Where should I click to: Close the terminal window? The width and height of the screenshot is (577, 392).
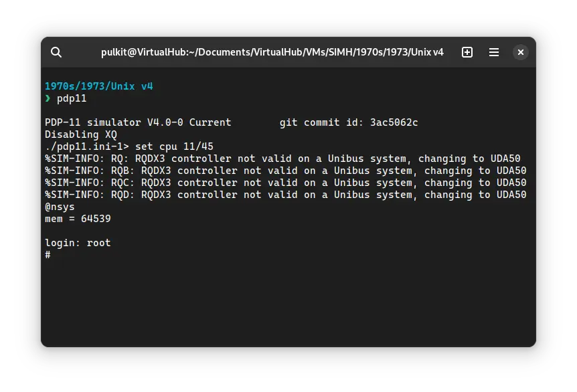click(520, 52)
